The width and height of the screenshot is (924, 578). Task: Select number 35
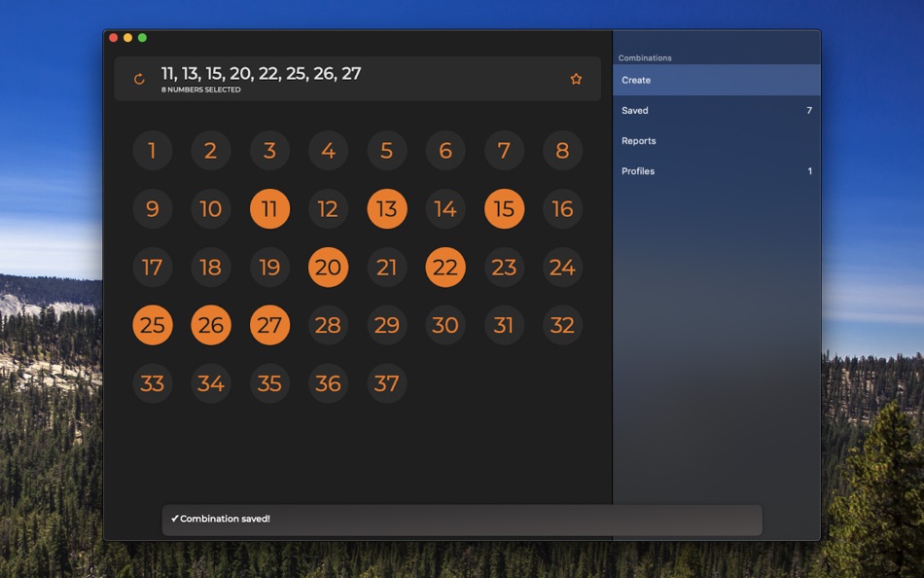[269, 383]
